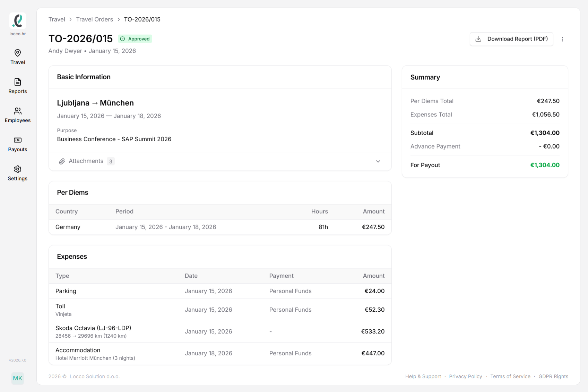Select the Germany per diem row
This screenshot has width=588, height=392.
pos(220,227)
